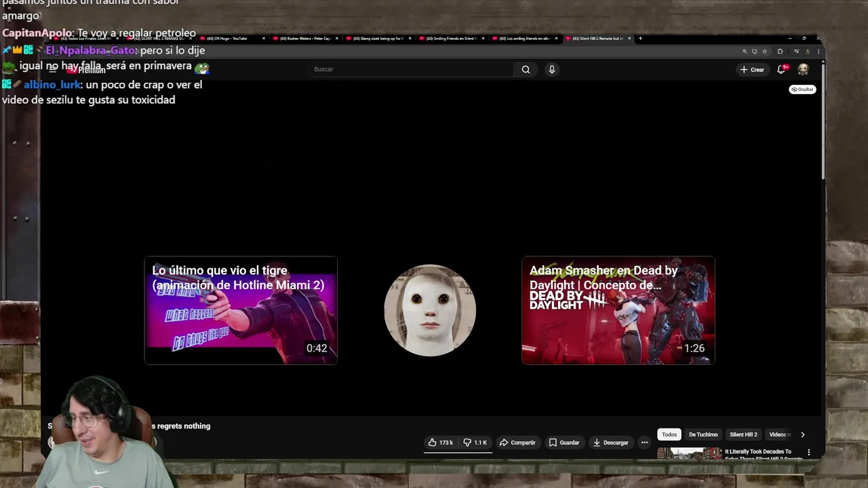Open the account avatar menu
Screen dimensions: 868x488
803,69
